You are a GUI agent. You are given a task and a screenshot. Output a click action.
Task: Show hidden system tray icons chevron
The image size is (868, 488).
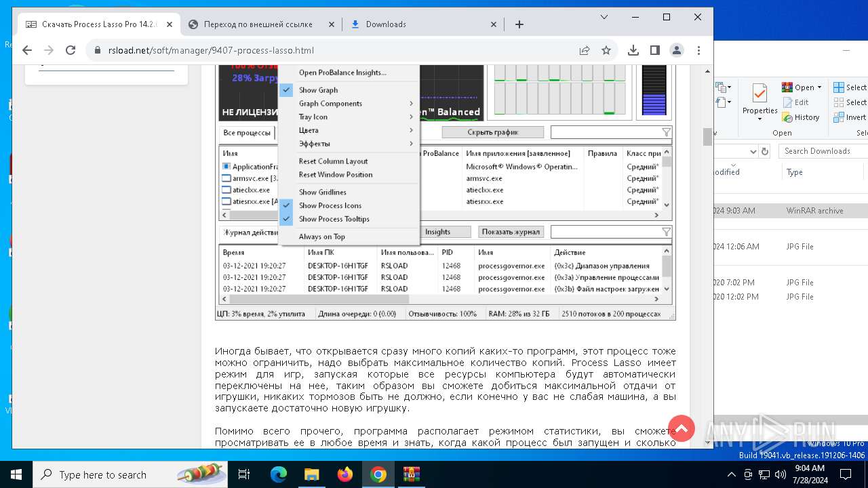tap(733, 474)
